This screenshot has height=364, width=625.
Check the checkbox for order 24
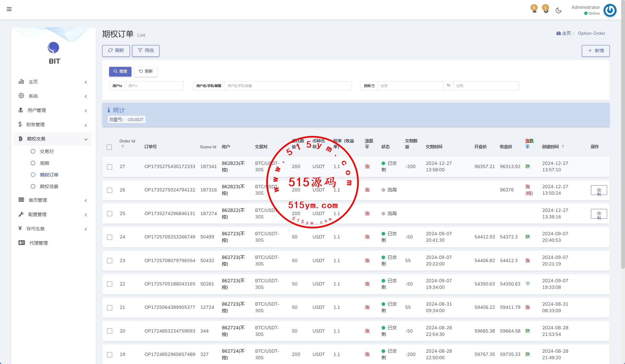(x=109, y=237)
